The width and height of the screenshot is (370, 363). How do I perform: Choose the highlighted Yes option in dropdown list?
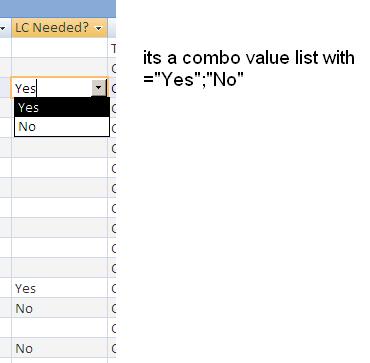[x=62, y=107]
